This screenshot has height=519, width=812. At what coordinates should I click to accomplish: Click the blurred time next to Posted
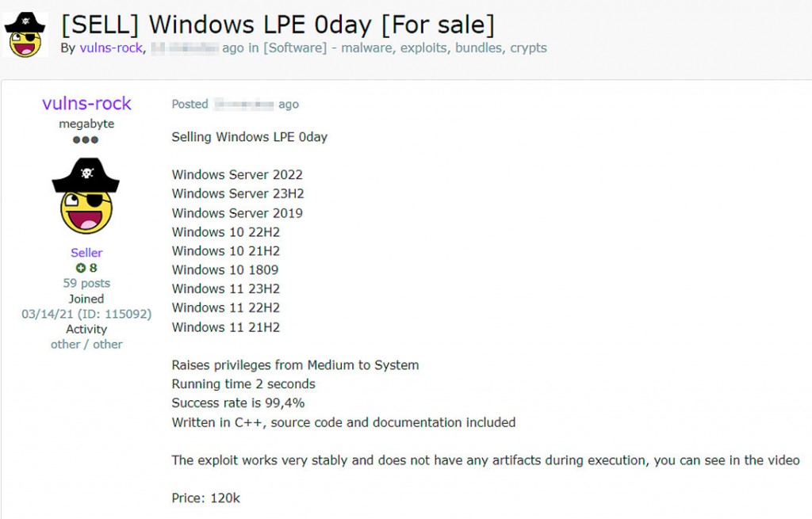tap(243, 104)
